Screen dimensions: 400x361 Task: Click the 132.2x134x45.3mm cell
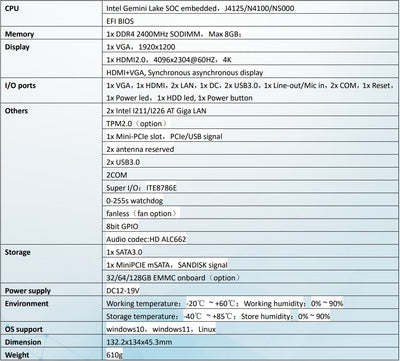[250, 342]
